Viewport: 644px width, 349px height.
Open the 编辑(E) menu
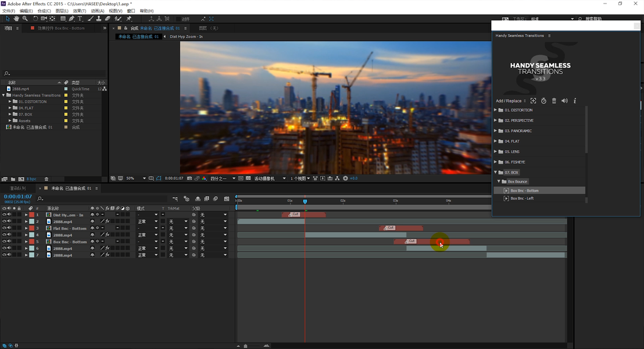[26, 11]
